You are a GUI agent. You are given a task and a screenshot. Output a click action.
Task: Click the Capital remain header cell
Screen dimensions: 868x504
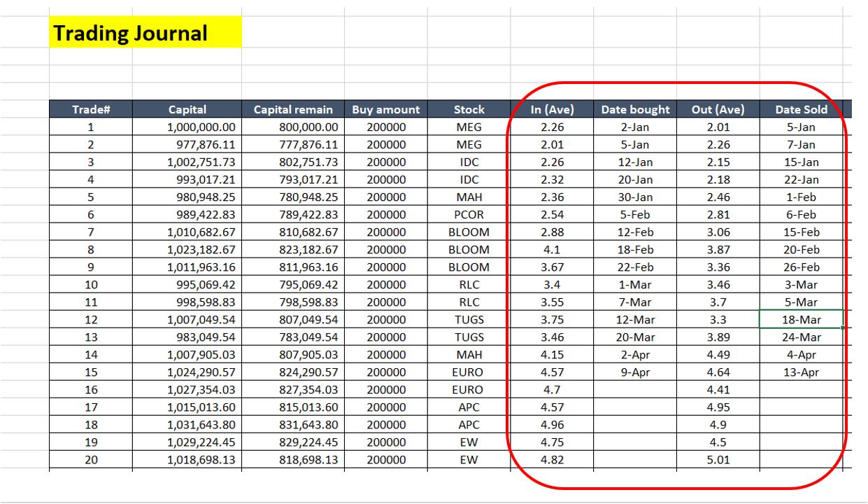pyautogui.click(x=293, y=109)
